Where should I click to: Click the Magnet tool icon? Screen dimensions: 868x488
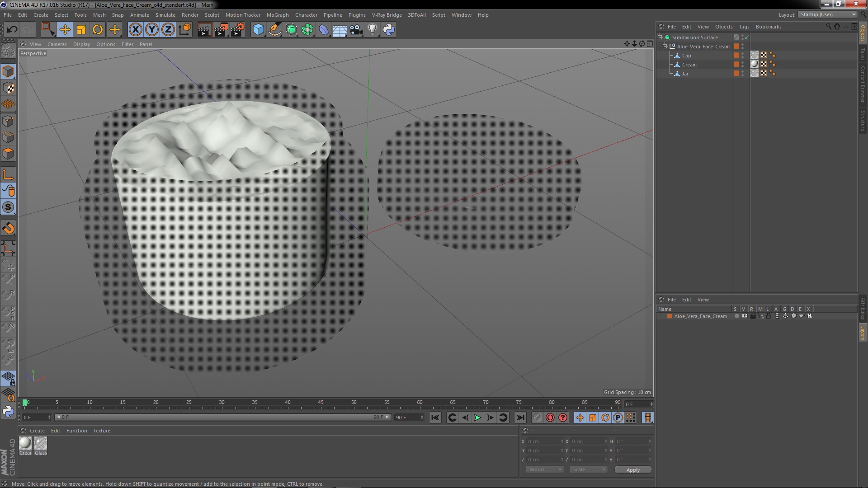coord(8,228)
